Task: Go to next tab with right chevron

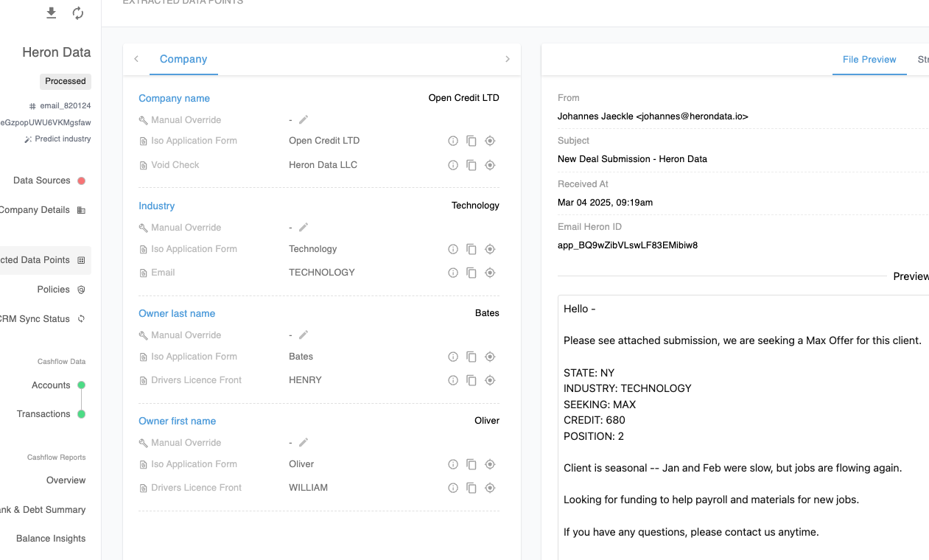Action: coord(508,59)
